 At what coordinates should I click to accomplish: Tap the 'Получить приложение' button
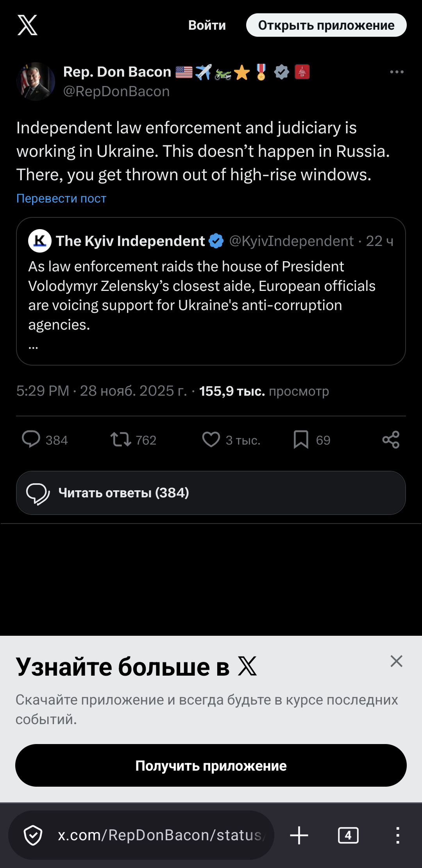tap(211, 766)
